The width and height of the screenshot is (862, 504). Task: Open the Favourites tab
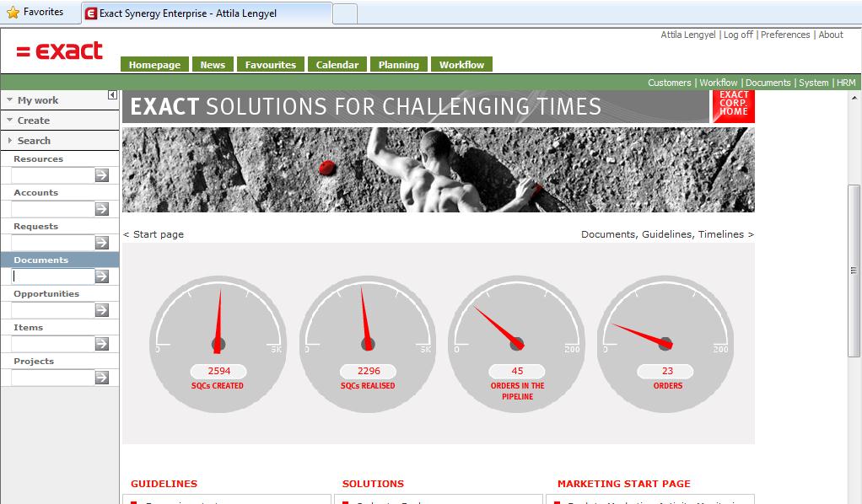[271, 64]
